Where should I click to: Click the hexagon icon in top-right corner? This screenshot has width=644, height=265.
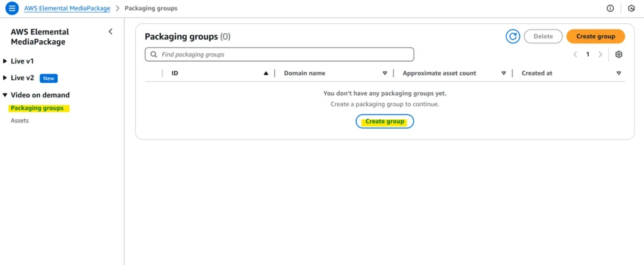631,8
